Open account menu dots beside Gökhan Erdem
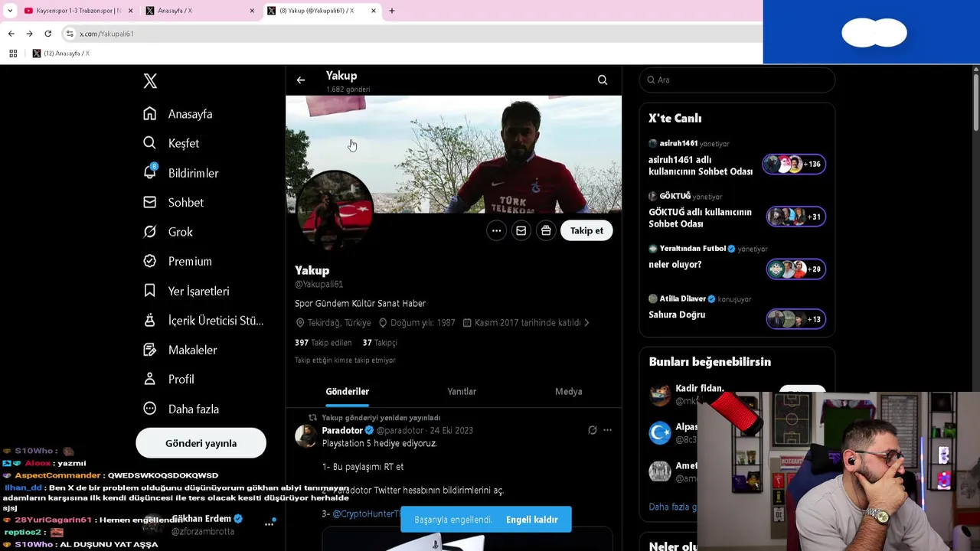The height and width of the screenshot is (551, 980). pos(269,524)
